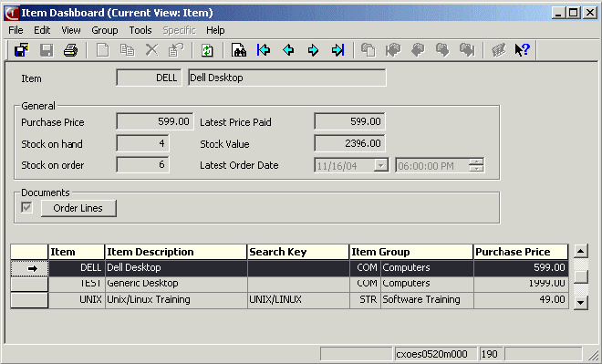Click the grayed-out first group icon
This screenshot has height=364, width=602.
tap(393, 50)
